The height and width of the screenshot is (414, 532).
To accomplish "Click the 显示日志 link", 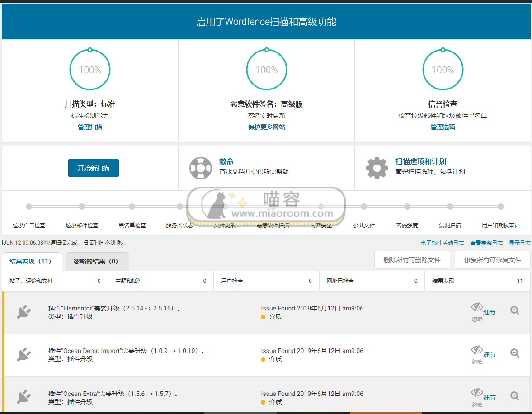I will pyautogui.click(x=520, y=243).
